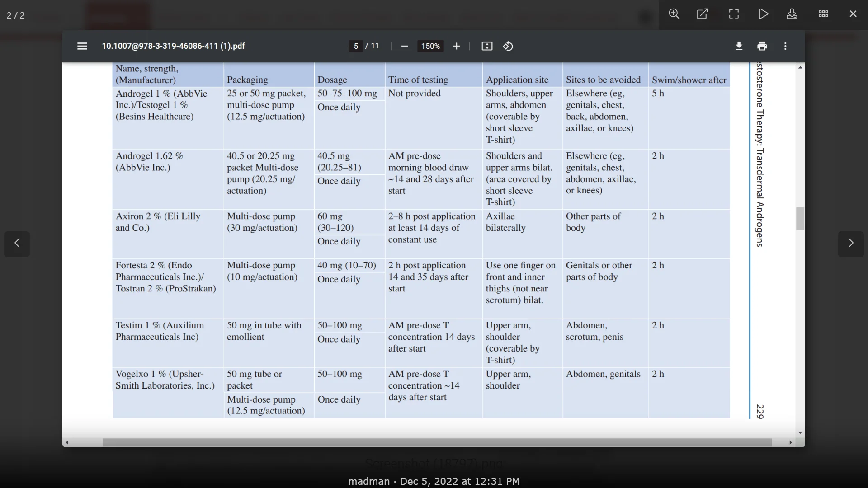Image resolution: width=868 pixels, height=488 pixels.
Task: Zoom in with the plus button
Action: 457,46
